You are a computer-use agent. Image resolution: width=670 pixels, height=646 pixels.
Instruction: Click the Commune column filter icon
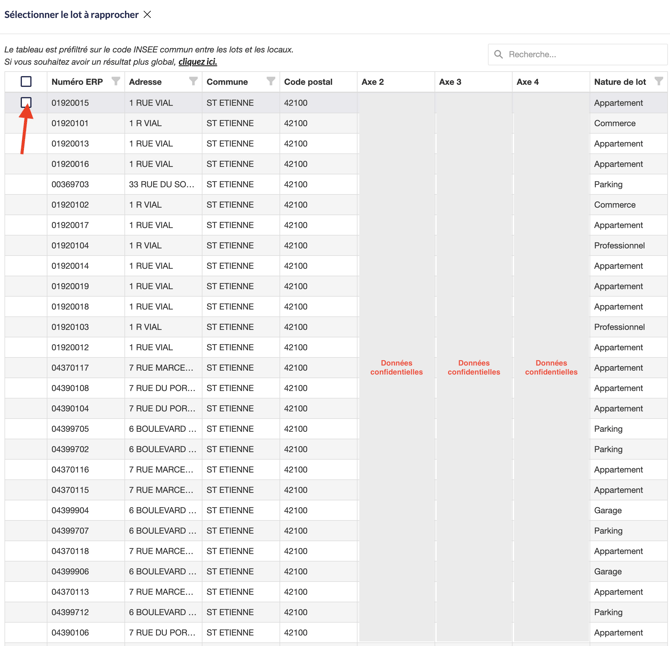pyautogui.click(x=271, y=82)
